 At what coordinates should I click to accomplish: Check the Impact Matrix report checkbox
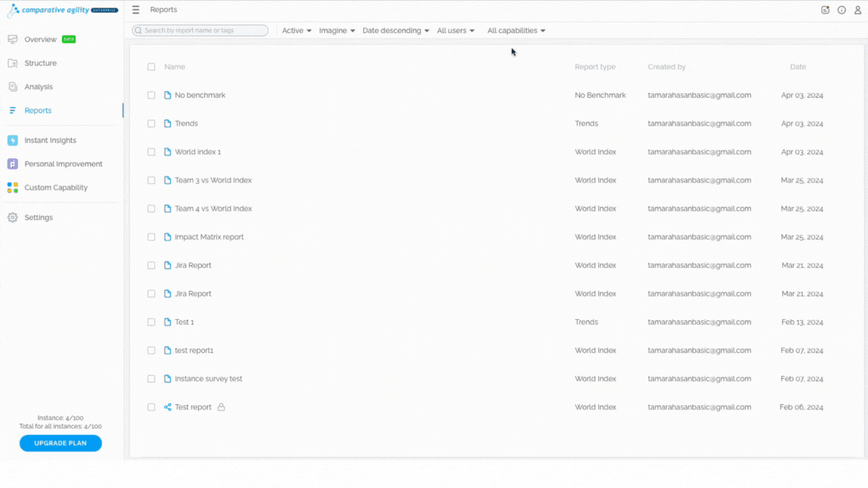[151, 236]
